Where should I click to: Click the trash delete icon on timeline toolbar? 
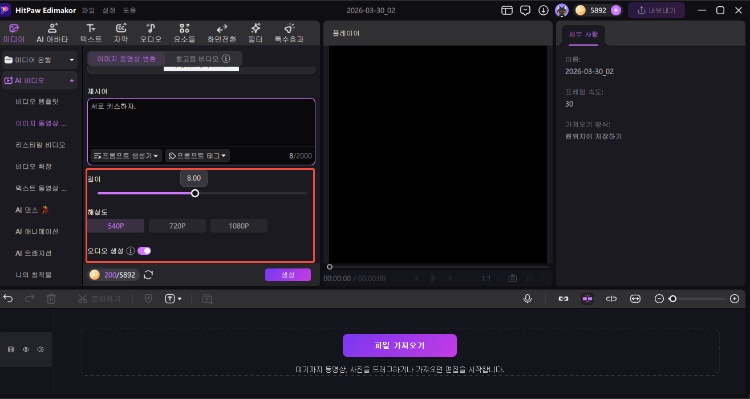tap(51, 299)
